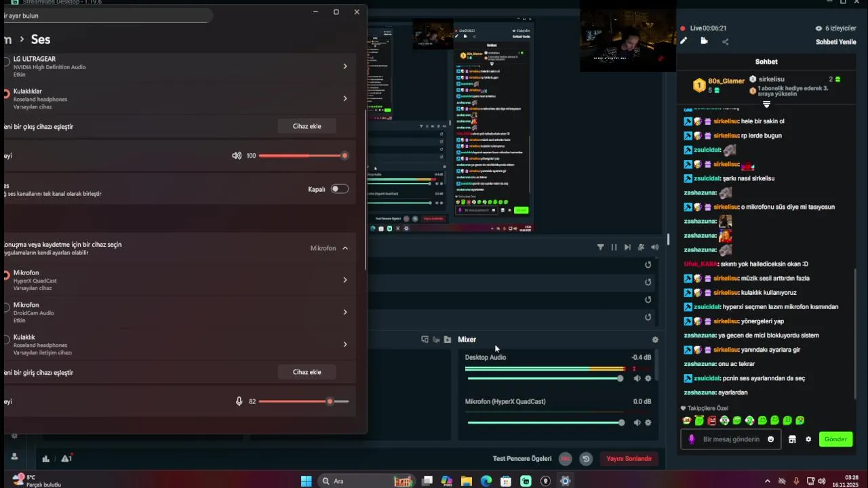Select Kulaklıklar Roseland headphones output radio
The height and width of the screenshot is (488, 868).
coord(5,94)
